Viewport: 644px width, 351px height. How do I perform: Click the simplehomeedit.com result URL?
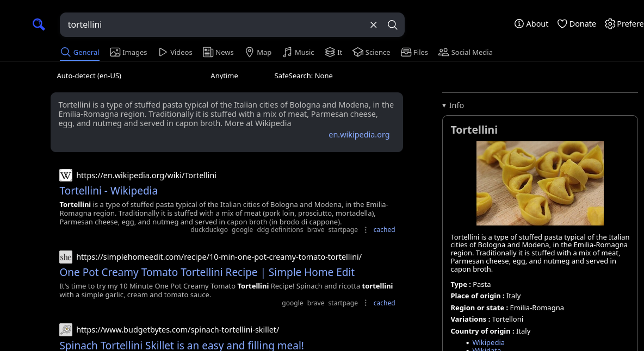219,257
